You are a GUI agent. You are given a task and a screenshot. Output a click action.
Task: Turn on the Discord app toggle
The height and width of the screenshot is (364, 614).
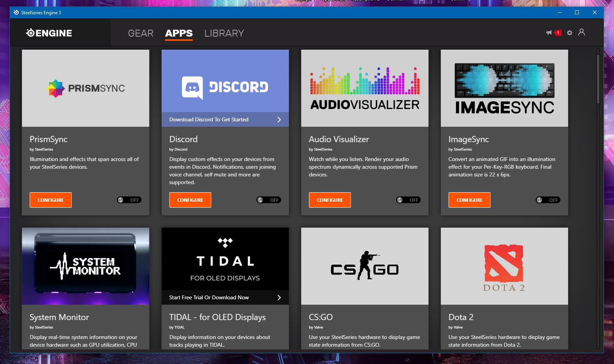[x=269, y=200]
